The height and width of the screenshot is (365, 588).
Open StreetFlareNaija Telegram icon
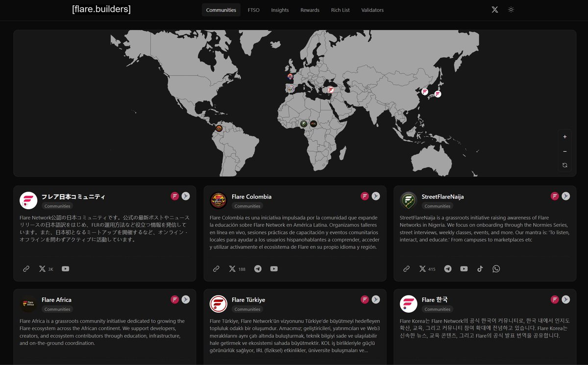click(x=448, y=269)
